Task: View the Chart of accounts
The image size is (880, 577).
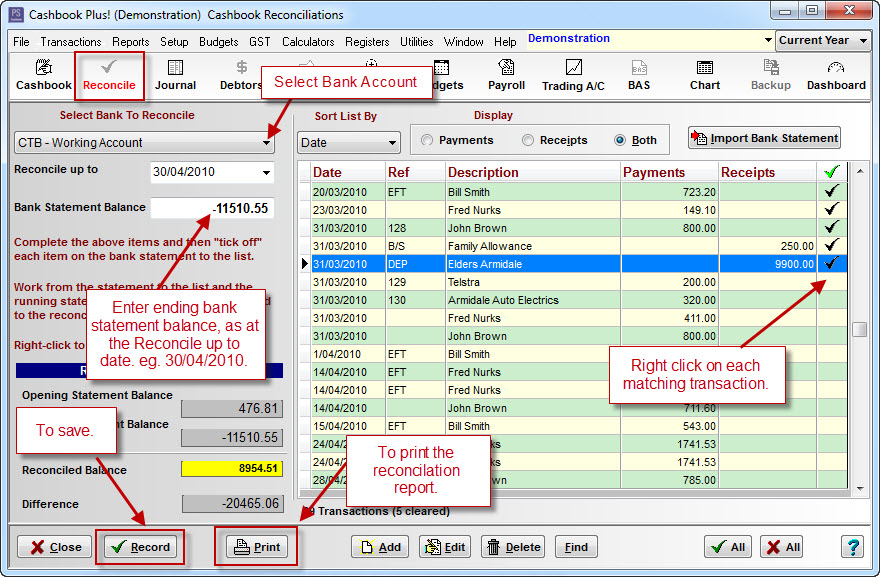Action: 704,76
